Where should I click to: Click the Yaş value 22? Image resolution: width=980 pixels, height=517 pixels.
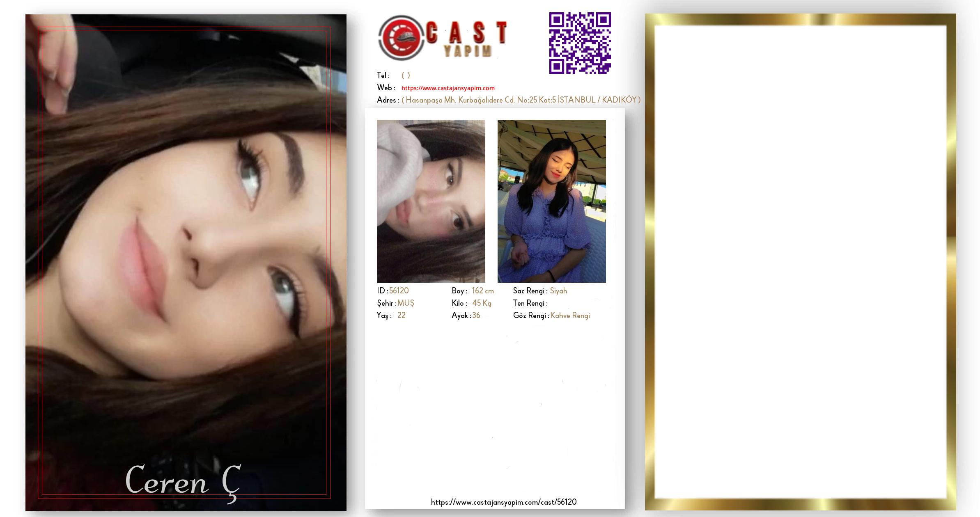tap(402, 316)
